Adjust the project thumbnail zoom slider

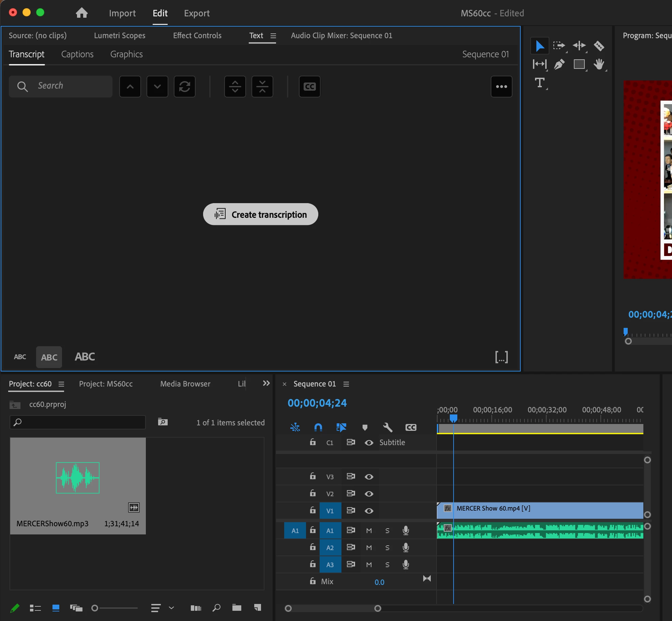point(95,608)
